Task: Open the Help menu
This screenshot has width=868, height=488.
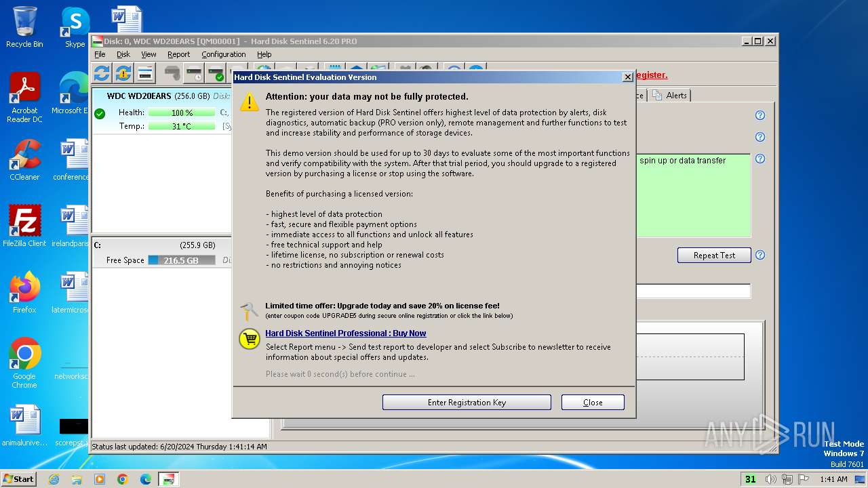Action: (264, 54)
